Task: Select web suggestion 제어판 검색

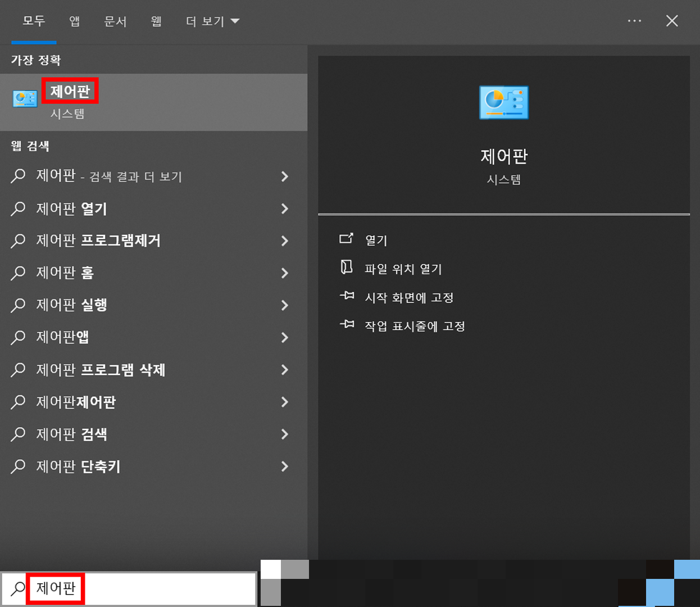Action: click(x=153, y=434)
